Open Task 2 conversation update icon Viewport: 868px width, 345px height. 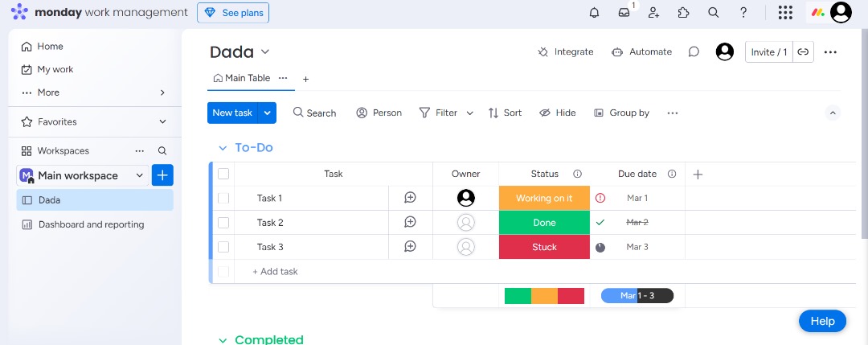click(410, 222)
